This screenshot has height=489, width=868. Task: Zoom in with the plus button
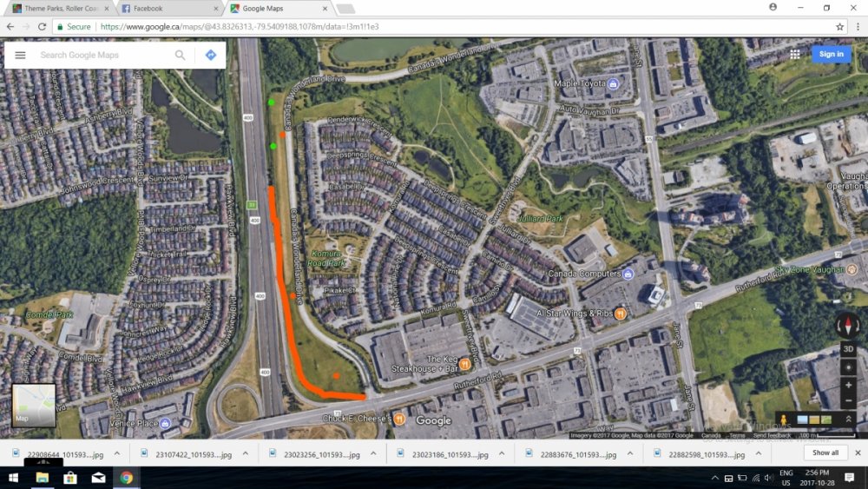848,385
